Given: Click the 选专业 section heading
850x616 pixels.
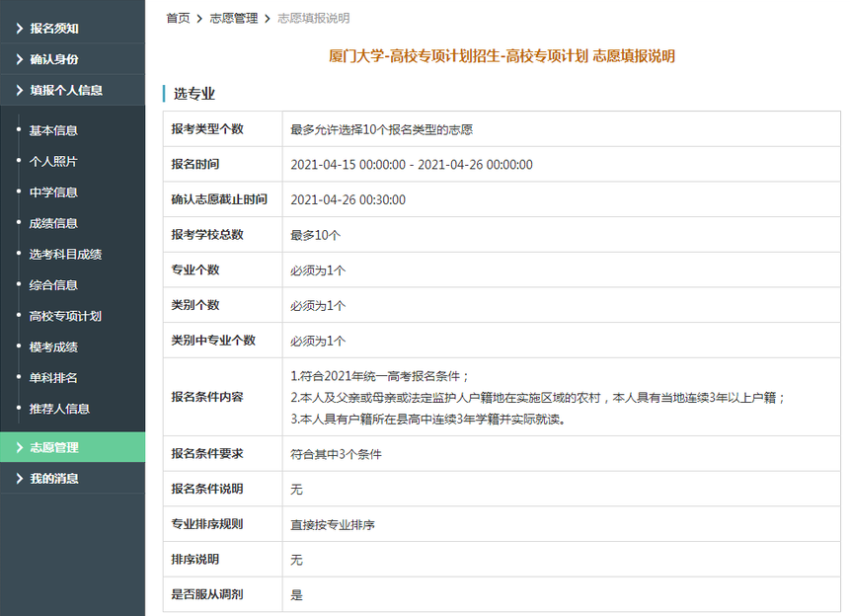Looking at the screenshot, I should pyautogui.click(x=194, y=94).
